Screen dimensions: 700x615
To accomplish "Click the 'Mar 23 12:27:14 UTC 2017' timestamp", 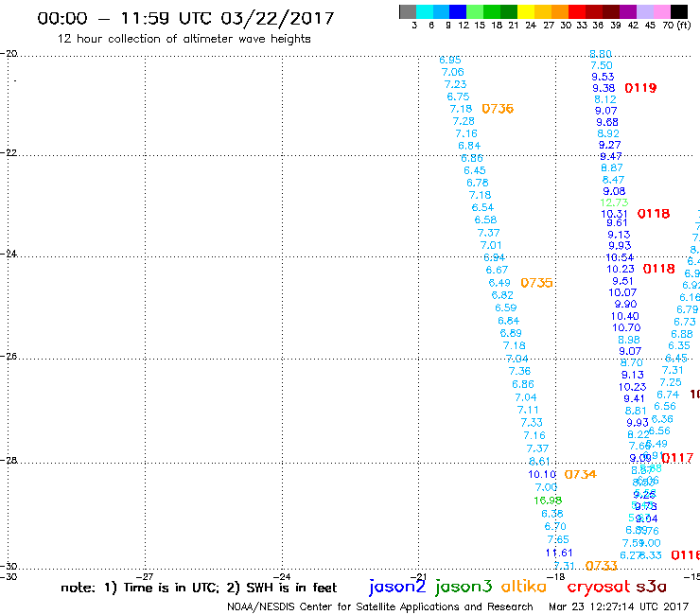I will click(x=619, y=606).
